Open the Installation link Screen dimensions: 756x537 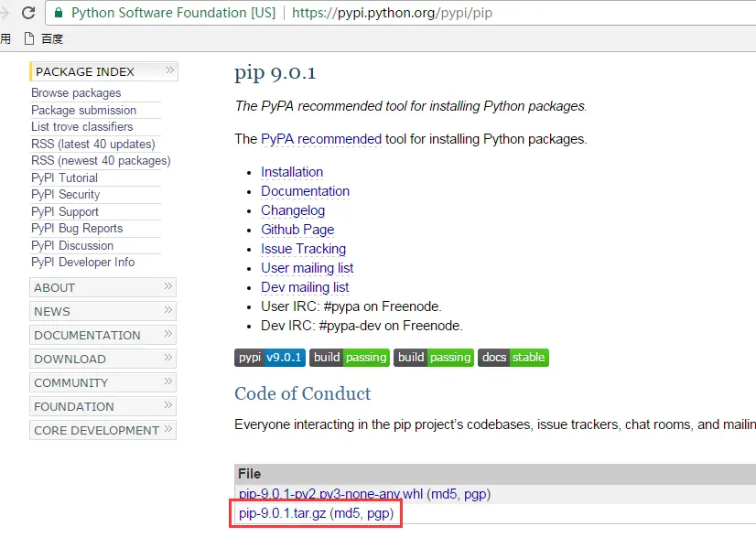click(292, 172)
